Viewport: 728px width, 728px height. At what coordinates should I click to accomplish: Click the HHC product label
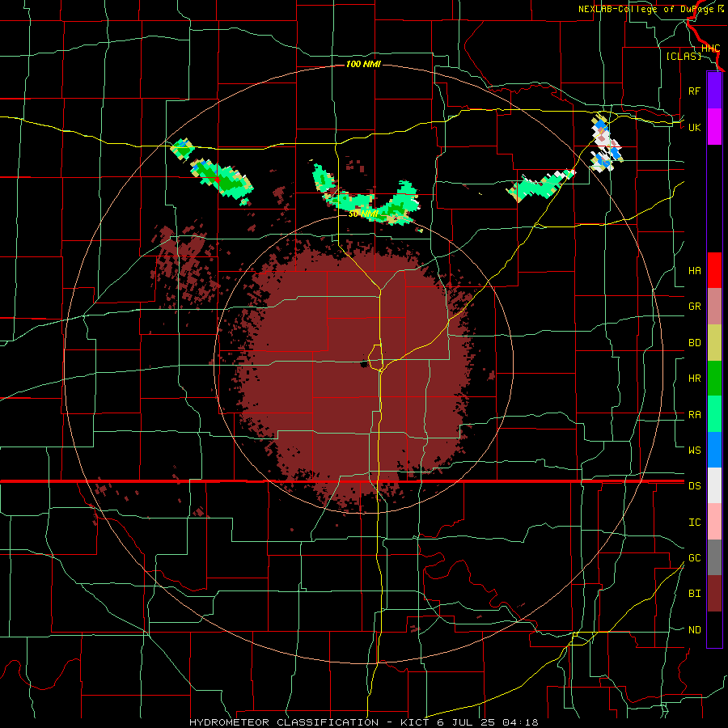tap(710, 49)
